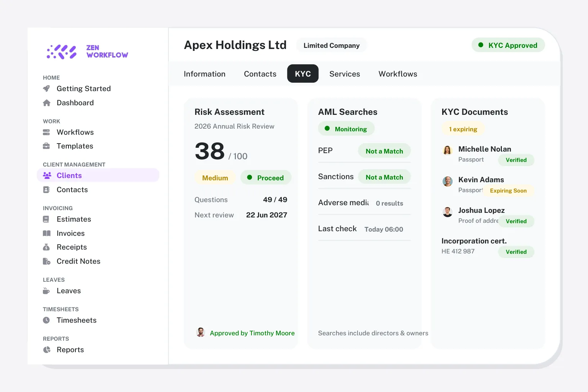Click the house icon beside Dashboard
588x392 pixels.
pyautogui.click(x=47, y=103)
